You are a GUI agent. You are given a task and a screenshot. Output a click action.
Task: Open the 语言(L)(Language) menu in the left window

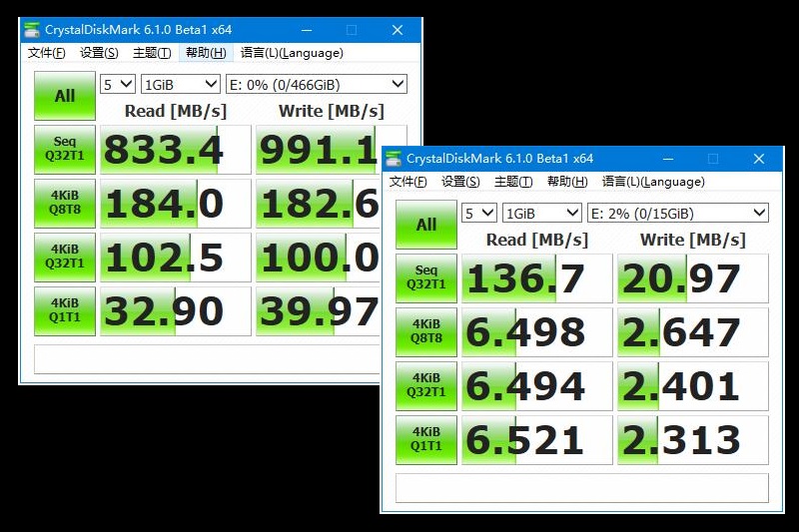(292, 53)
